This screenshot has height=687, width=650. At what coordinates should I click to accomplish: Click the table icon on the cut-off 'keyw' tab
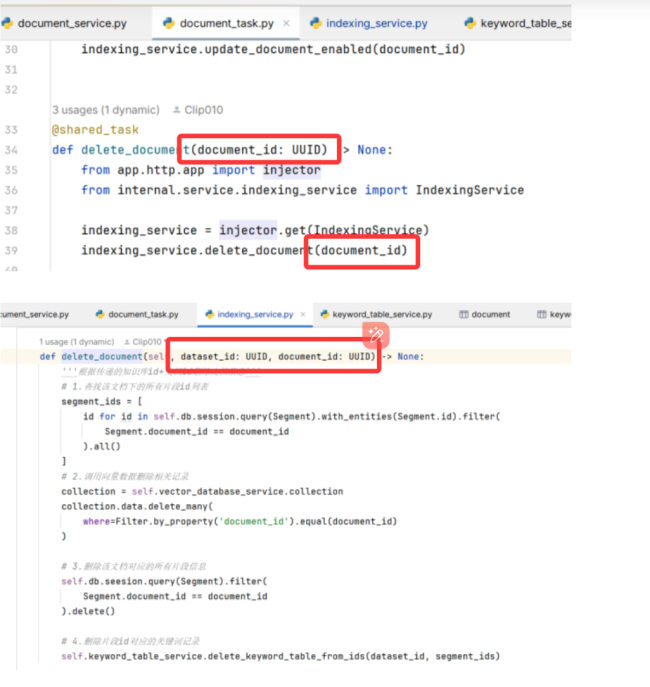tap(542, 315)
